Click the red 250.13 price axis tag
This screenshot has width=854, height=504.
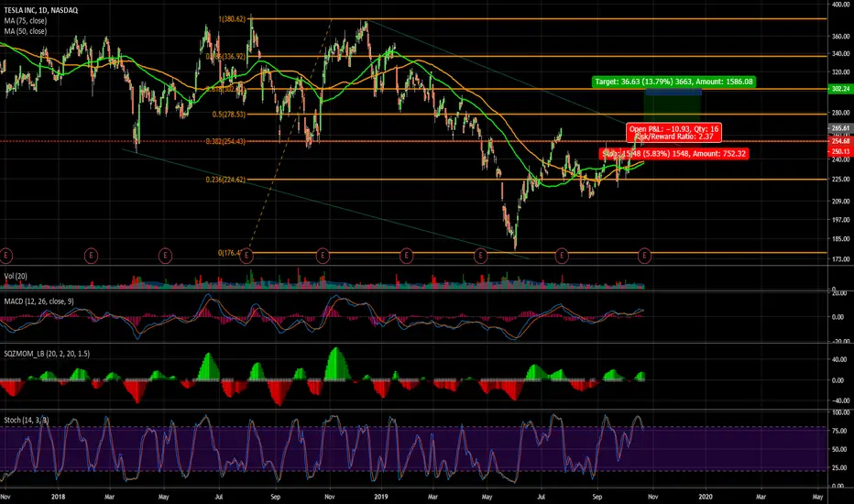[840, 151]
